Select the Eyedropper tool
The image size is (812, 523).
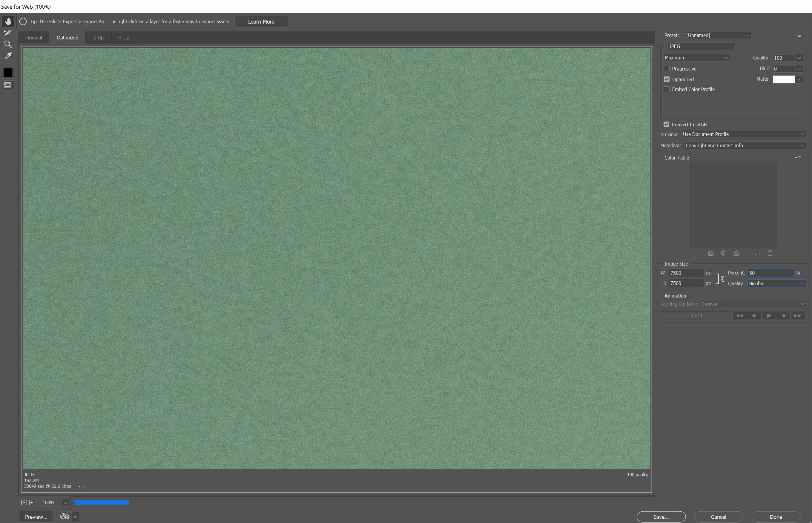8,56
